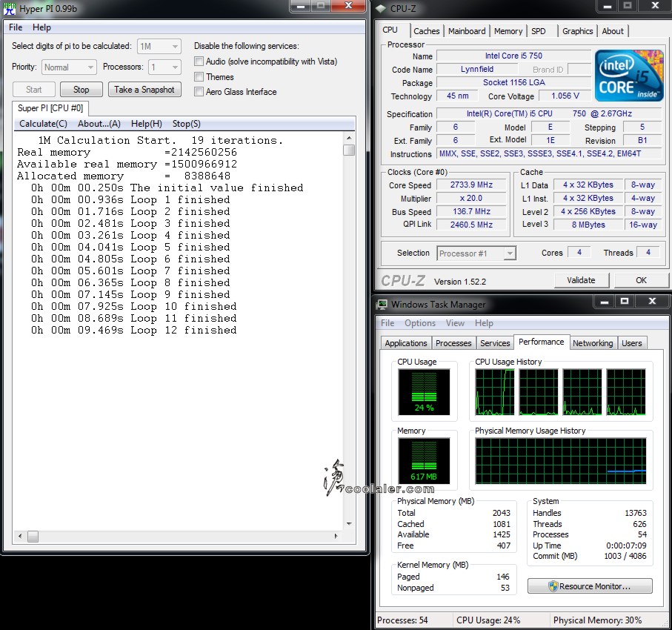The width and height of the screenshot is (672, 630).
Task: Click the Stop button in Hyper PI
Action: (x=81, y=90)
